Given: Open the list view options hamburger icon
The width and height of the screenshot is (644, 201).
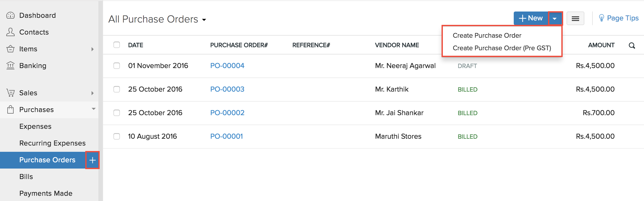Looking at the screenshot, I should pyautogui.click(x=575, y=18).
